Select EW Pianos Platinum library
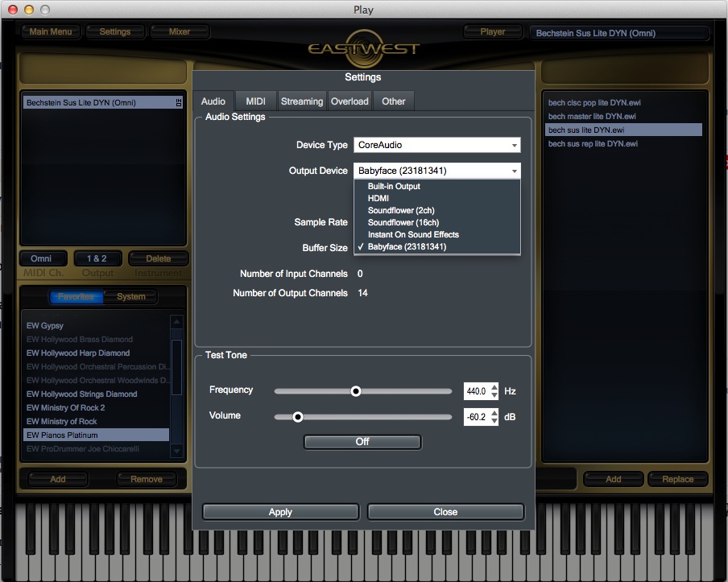Viewport: 728px width, 582px height. pyautogui.click(x=96, y=435)
